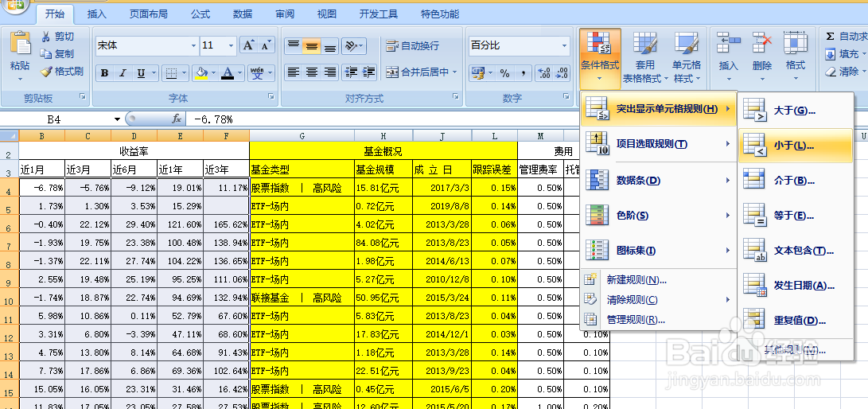Click the Borders icon
The image size is (868, 409).
172,72
